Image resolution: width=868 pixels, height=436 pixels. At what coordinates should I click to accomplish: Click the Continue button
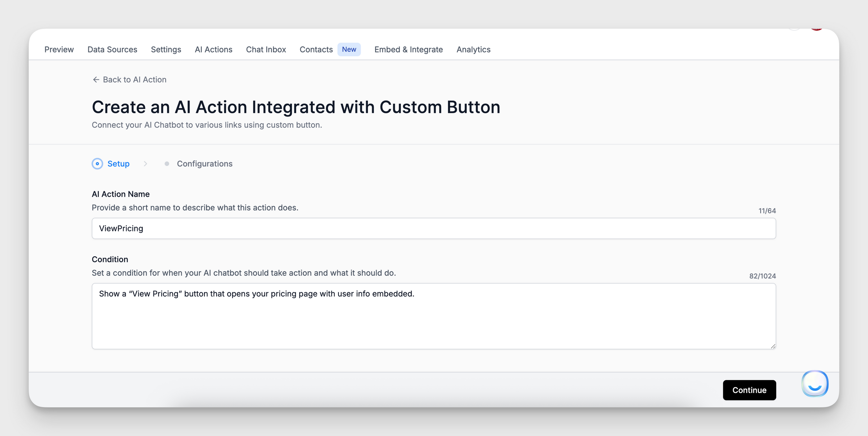[749, 390]
